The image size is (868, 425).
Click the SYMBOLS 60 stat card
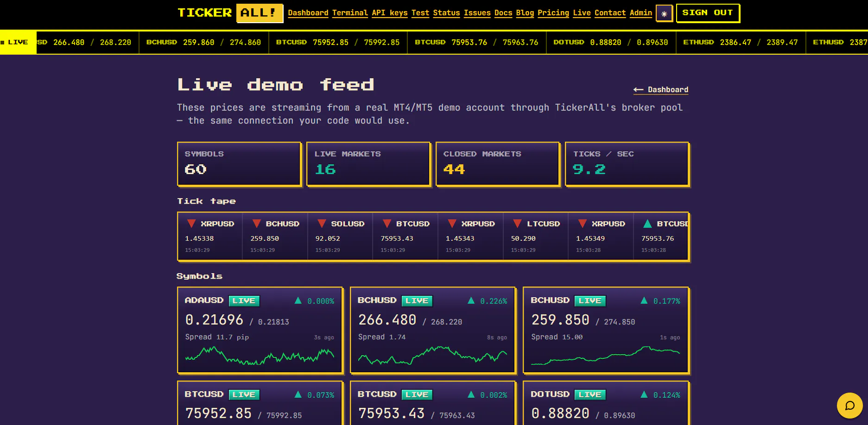pyautogui.click(x=239, y=164)
